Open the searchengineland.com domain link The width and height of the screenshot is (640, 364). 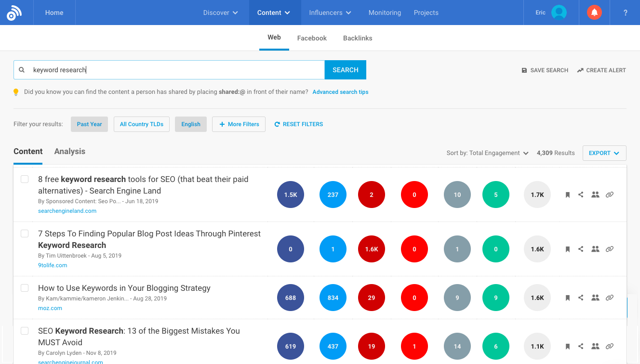[x=67, y=211]
